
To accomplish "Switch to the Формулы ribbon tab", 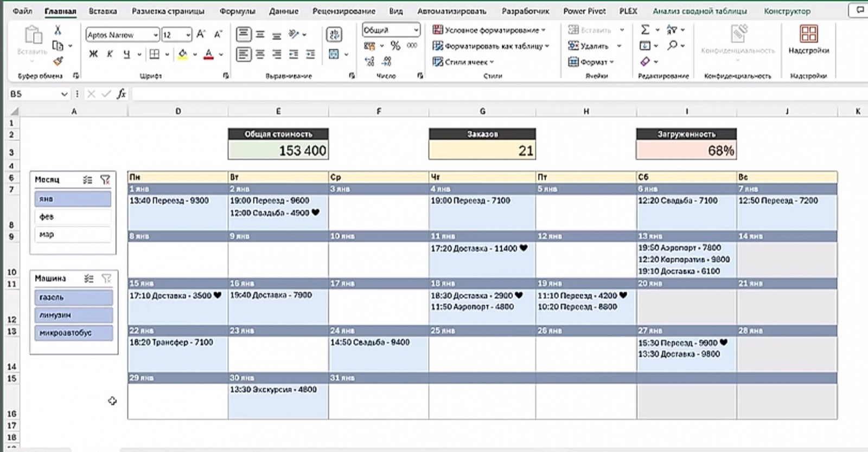I will pyautogui.click(x=237, y=11).
